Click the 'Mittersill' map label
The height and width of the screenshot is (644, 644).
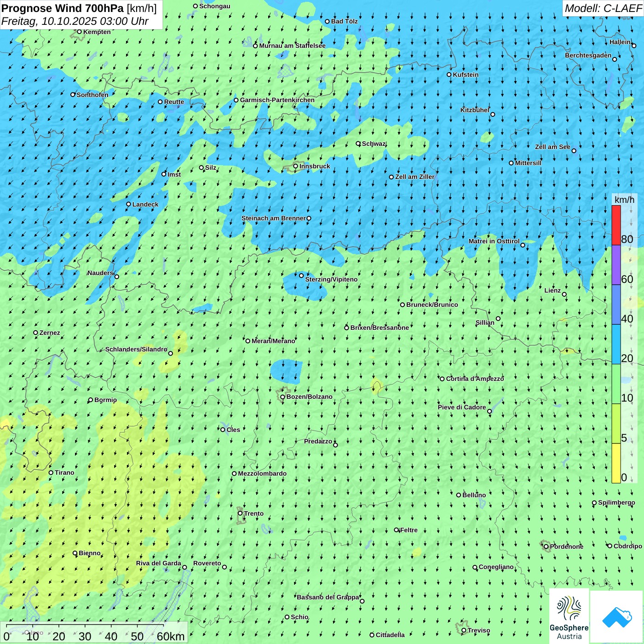pos(528,163)
